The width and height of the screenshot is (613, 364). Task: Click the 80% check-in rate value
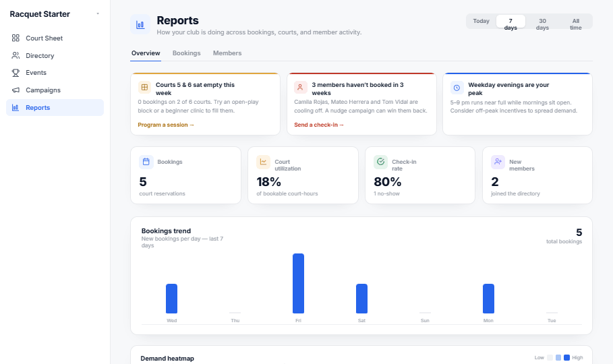(388, 182)
